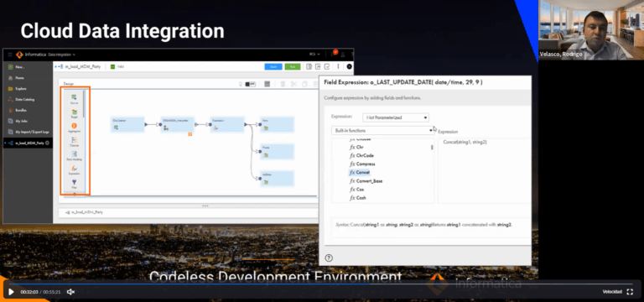The height and width of the screenshot is (302, 644).
Task: Open the Not Parameterized expression dropdown
Action: click(396, 117)
